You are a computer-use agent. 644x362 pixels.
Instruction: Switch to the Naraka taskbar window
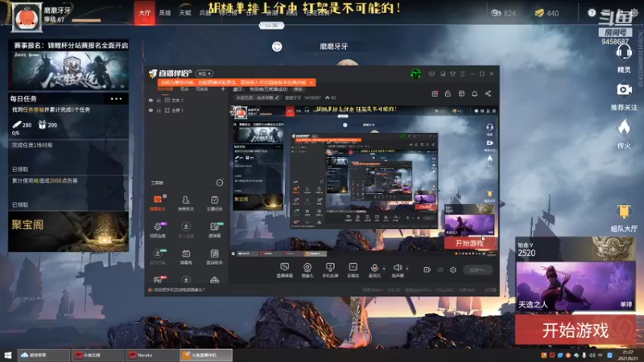click(x=151, y=355)
